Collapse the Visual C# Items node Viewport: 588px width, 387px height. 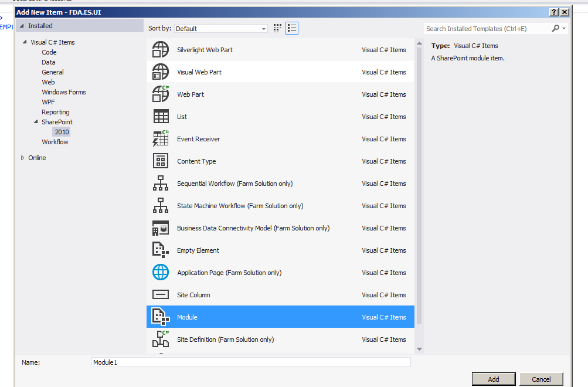[x=23, y=42]
